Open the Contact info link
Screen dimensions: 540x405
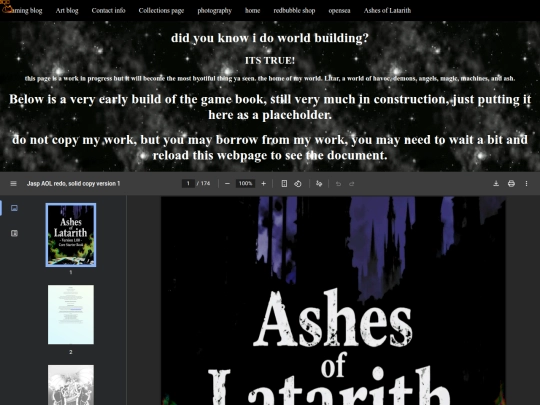click(108, 10)
